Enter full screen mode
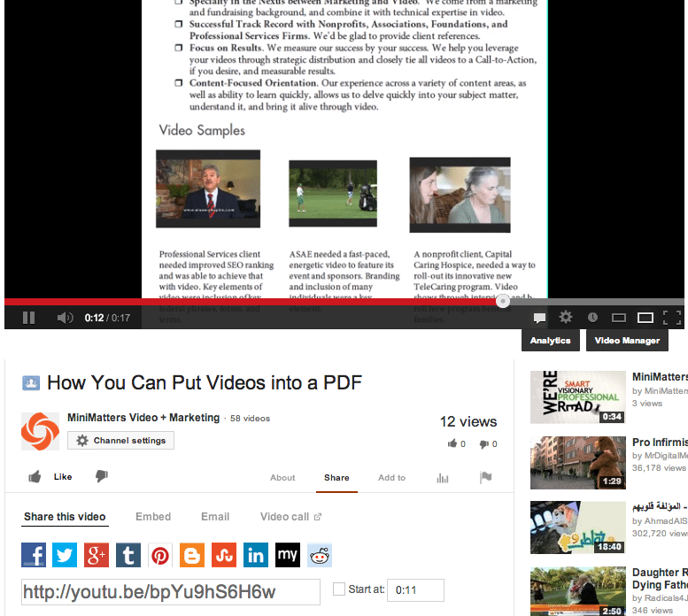Screen dimensions: 688x616 tap(672, 317)
